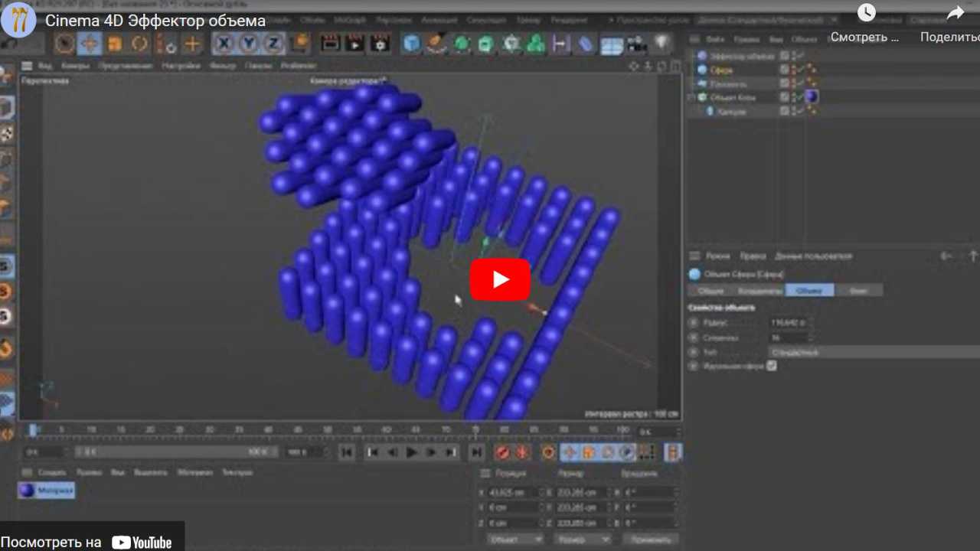The width and height of the screenshot is (980, 551).
Task: Open the 'Объект' coordinate mode dropdown
Action: click(515, 539)
